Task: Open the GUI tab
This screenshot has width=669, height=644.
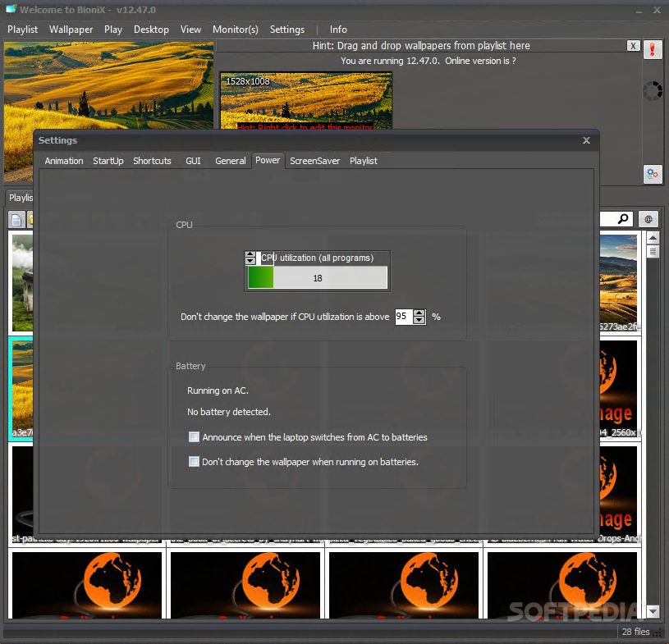Action: pyautogui.click(x=193, y=161)
